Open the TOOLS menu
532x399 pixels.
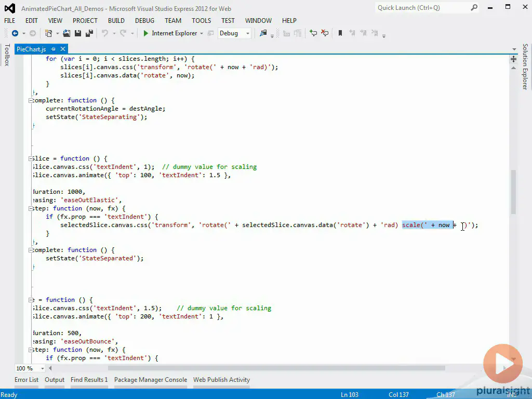(x=201, y=21)
